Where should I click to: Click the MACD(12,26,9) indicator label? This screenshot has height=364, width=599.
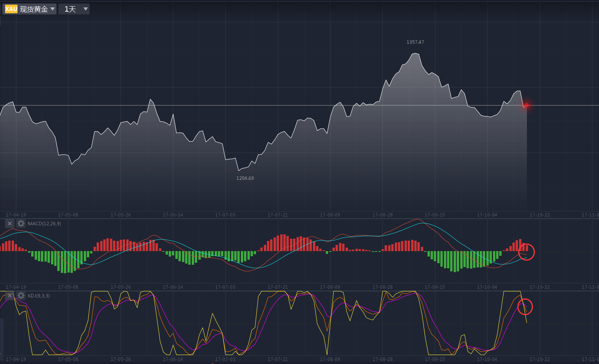[x=44, y=223]
